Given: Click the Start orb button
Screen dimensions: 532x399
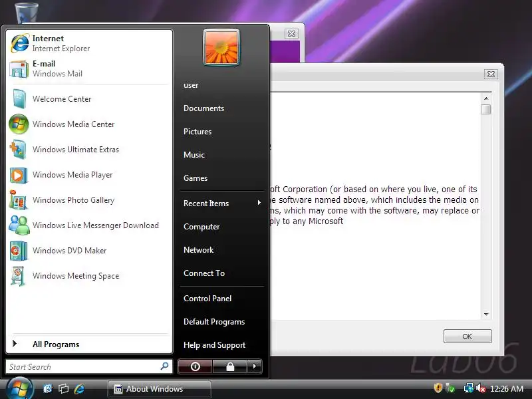Looking at the screenshot, I should (19, 389).
